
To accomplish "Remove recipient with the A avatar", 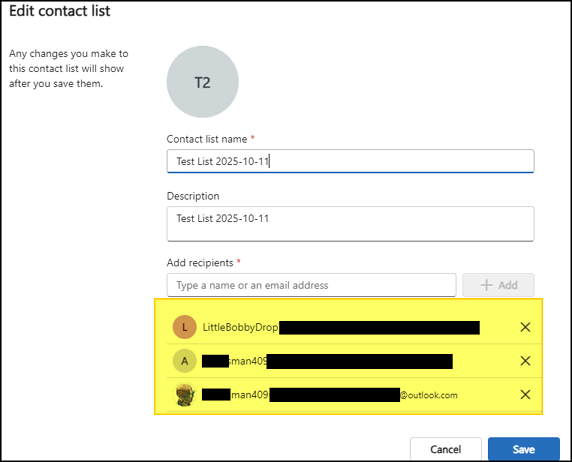I will [525, 361].
